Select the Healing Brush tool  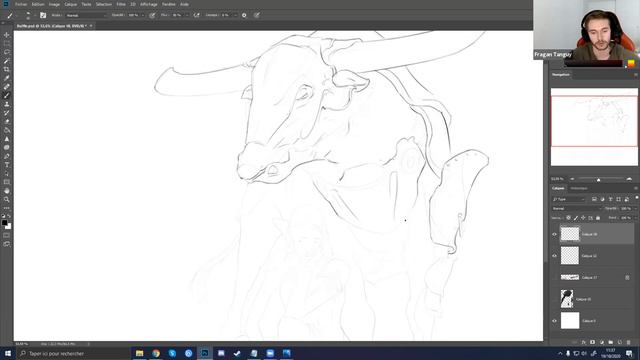pyautogui.click(x=7, y=87)
